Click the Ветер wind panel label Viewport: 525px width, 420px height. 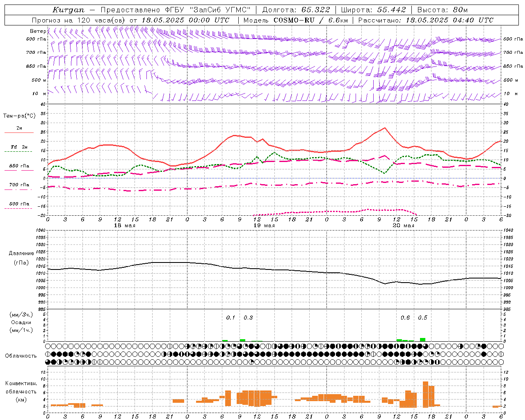click(x=38, y=31)
